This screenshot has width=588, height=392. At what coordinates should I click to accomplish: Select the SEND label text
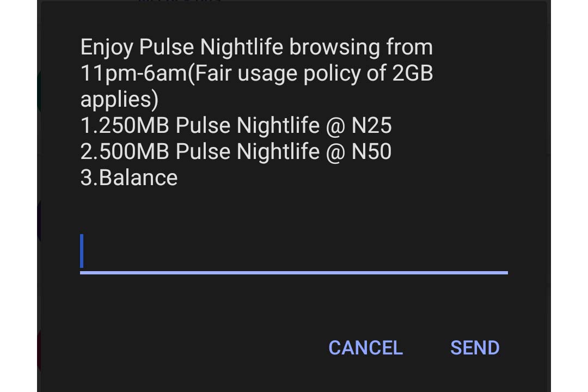coord(474,348)
